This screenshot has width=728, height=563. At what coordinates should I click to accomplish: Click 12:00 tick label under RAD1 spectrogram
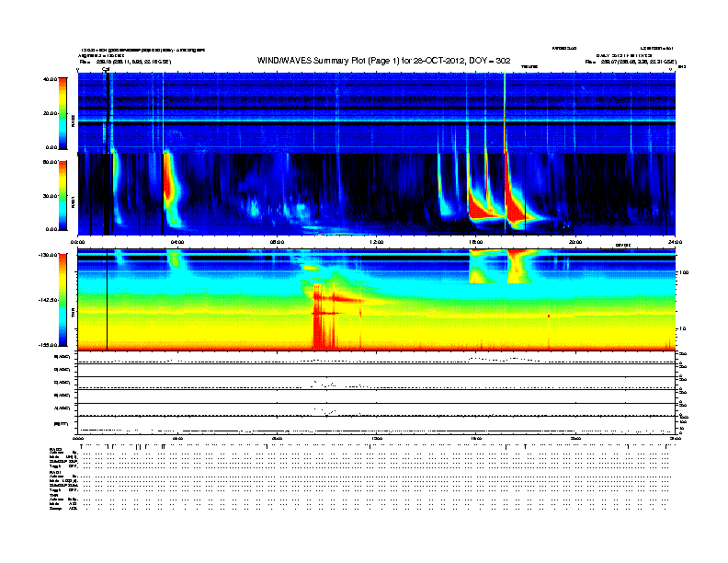click(377, 242)
